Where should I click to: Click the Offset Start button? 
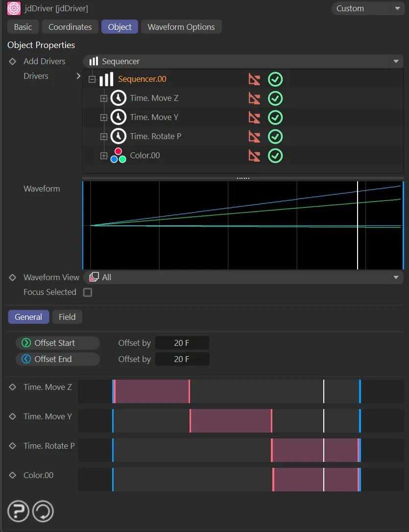57,342
